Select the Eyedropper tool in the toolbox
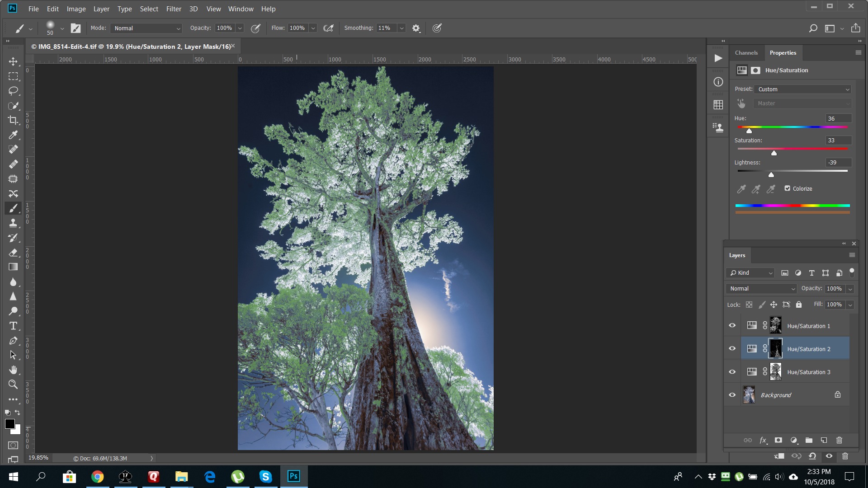868x488 pixels. (x=13, y=135)
